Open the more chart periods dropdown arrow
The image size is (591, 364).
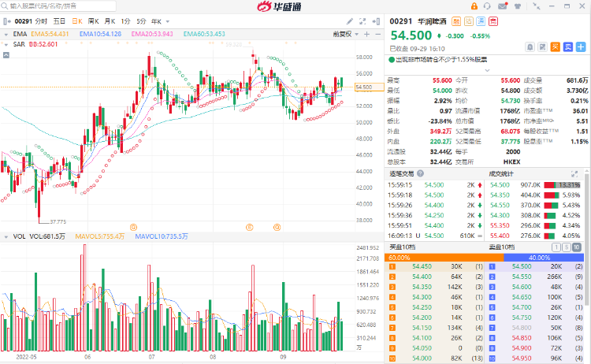[x=168, y=22]
